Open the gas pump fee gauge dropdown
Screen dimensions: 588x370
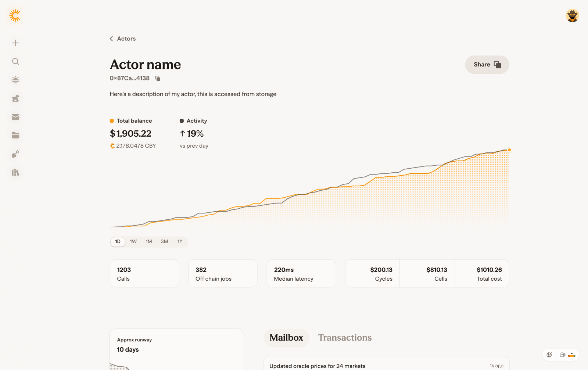568,355
